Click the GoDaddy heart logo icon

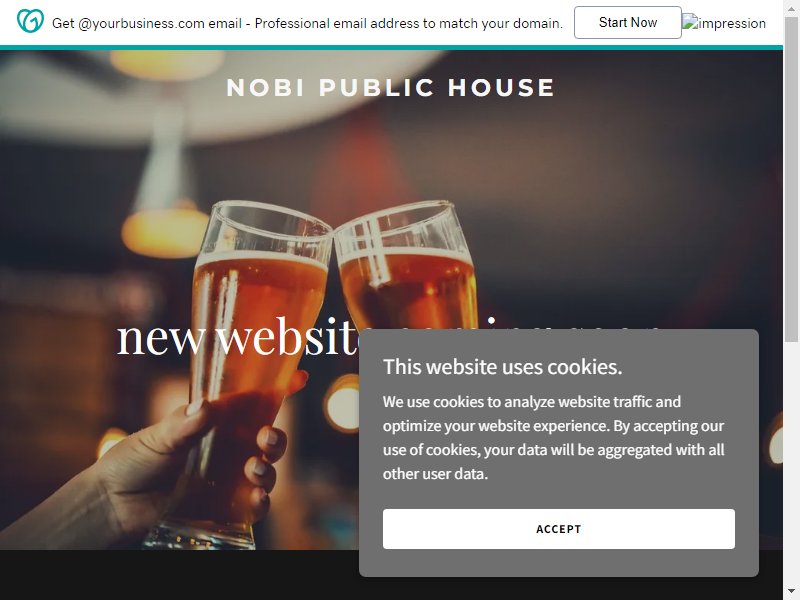30,21
